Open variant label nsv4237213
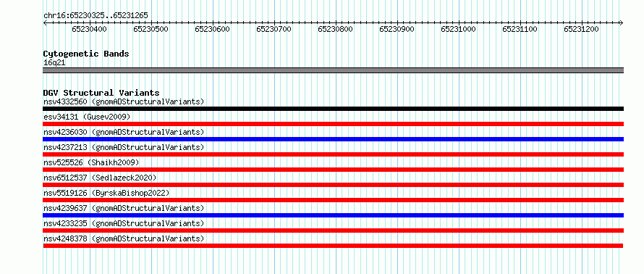Screen dimensions: 644x274 pos(124,147)
